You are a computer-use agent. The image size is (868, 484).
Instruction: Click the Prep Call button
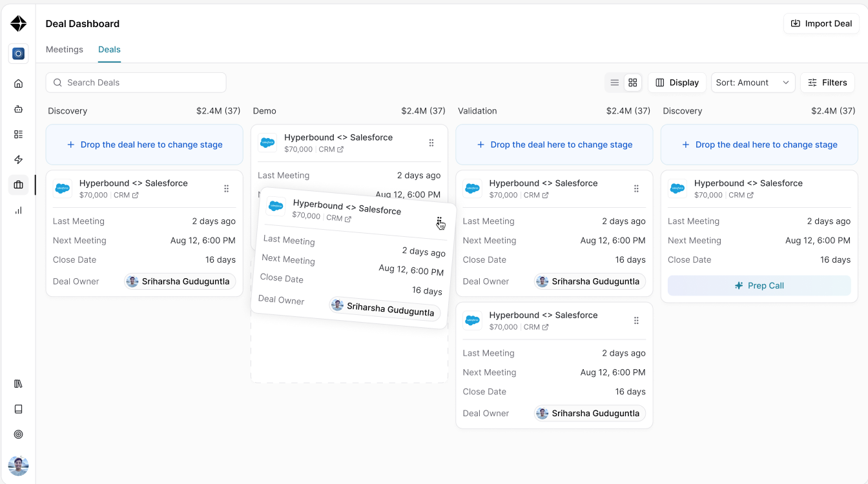click(x=759, y=285)
